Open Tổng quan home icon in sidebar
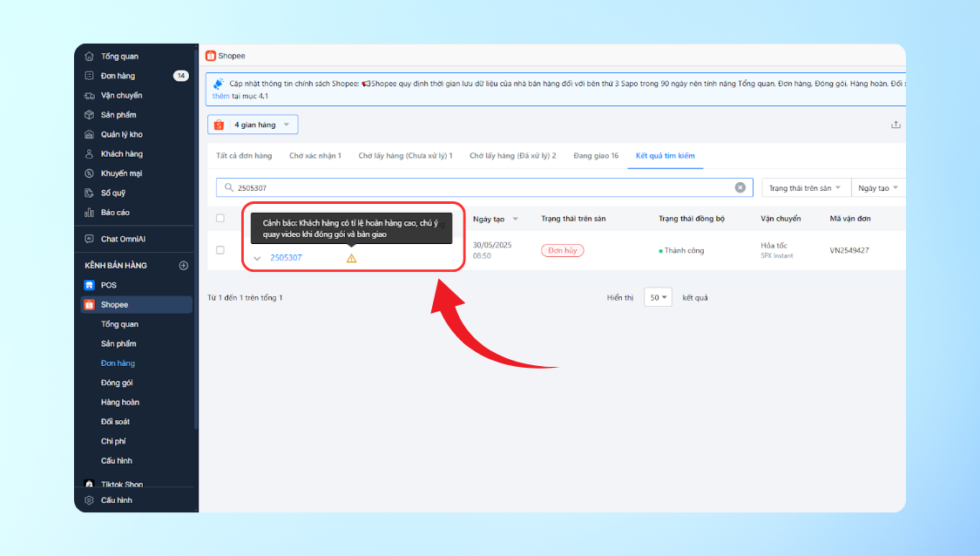 [89, 57]
